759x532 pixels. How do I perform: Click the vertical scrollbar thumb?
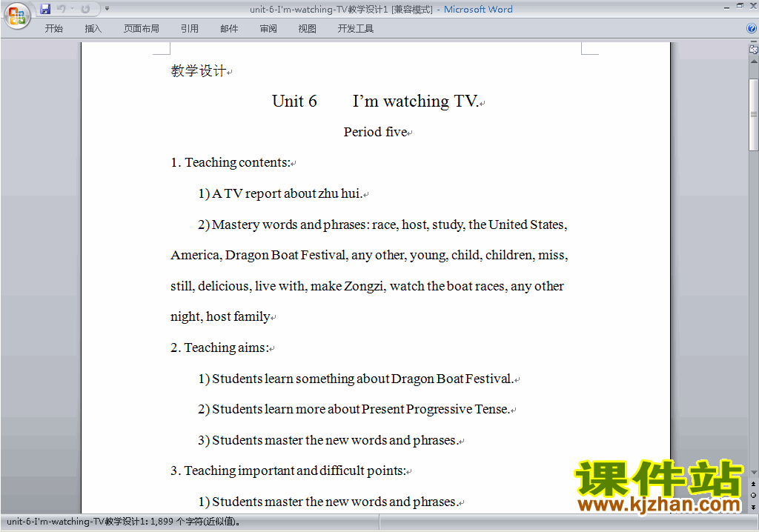[754, 115]
